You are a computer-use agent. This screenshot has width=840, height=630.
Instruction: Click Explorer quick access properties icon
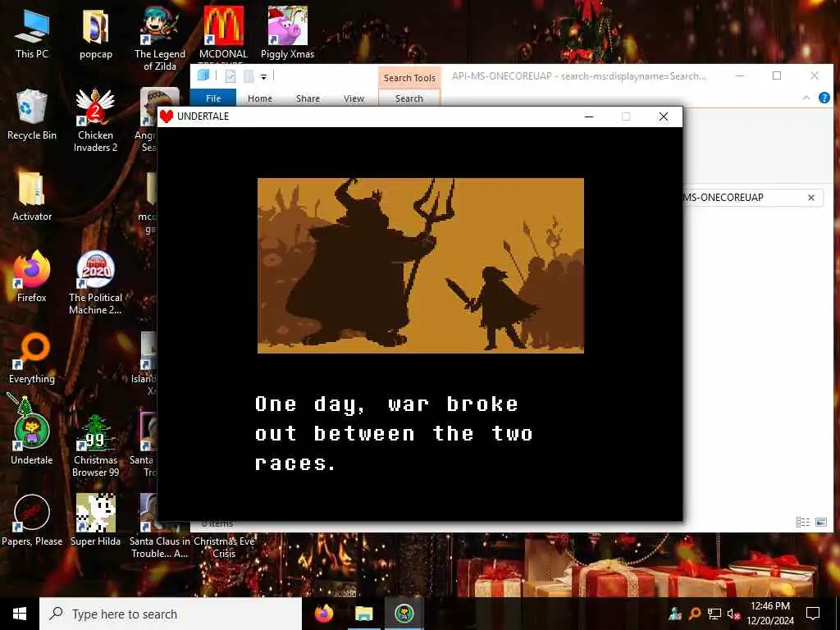(231, 76)
